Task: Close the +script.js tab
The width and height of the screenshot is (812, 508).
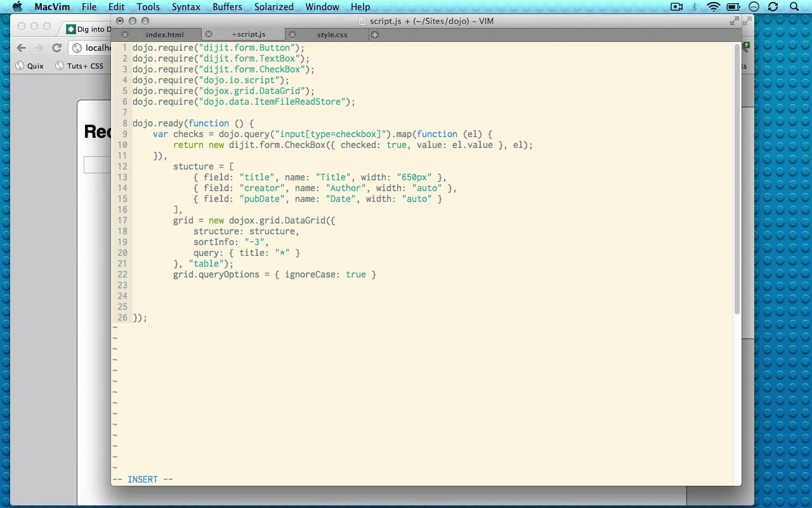Action: (x=209, y=34)
